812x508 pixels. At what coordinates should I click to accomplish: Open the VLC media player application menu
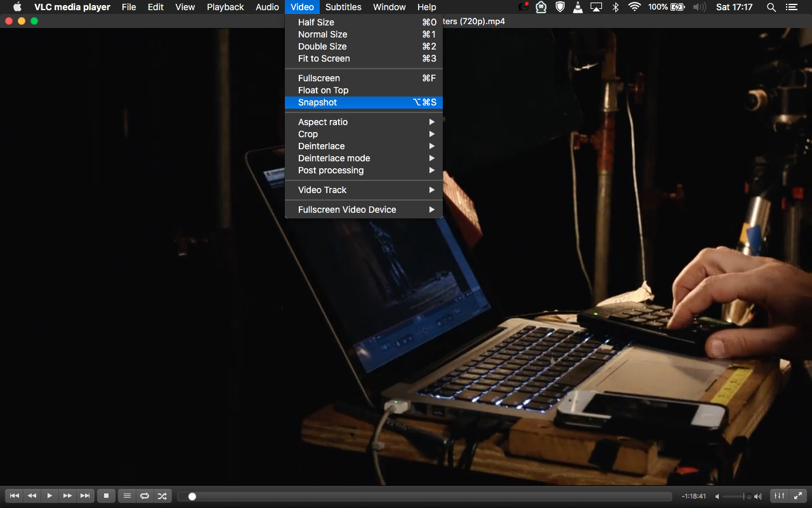pyautogui.click(x=72, y=7)
